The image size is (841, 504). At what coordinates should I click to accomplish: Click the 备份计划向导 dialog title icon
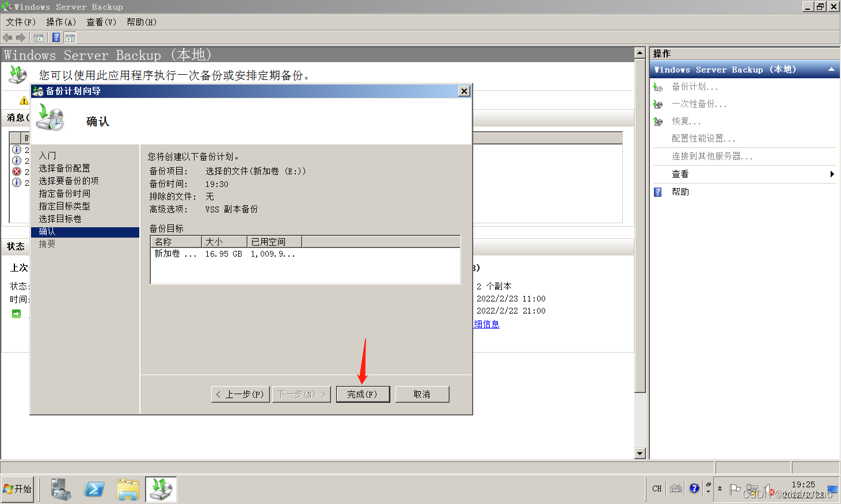[38, 91]
